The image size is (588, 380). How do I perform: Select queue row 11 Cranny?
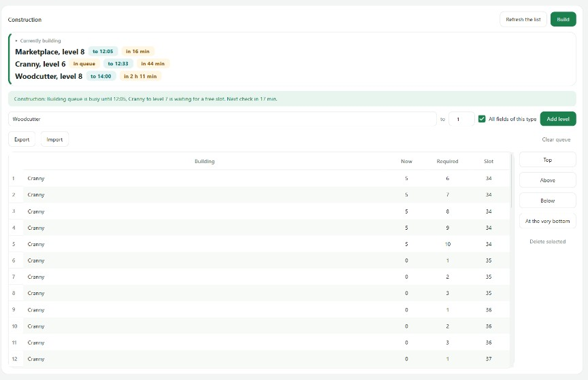(259, 343)
